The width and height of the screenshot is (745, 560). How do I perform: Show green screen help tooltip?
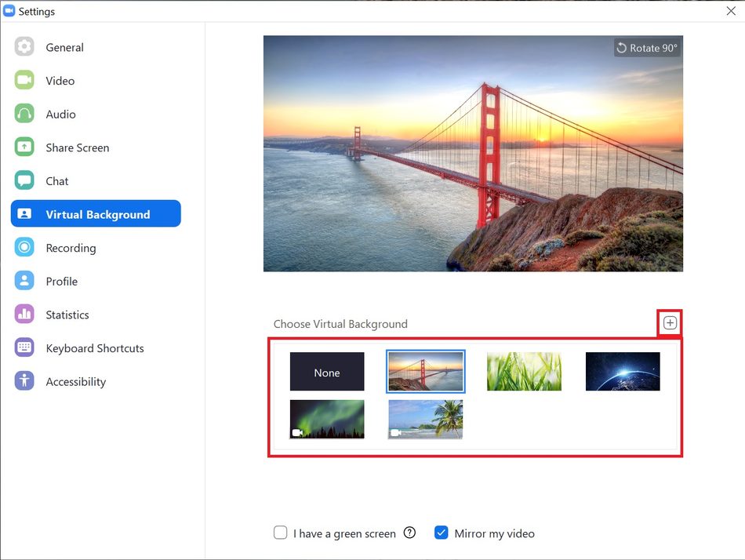[409, 533]
